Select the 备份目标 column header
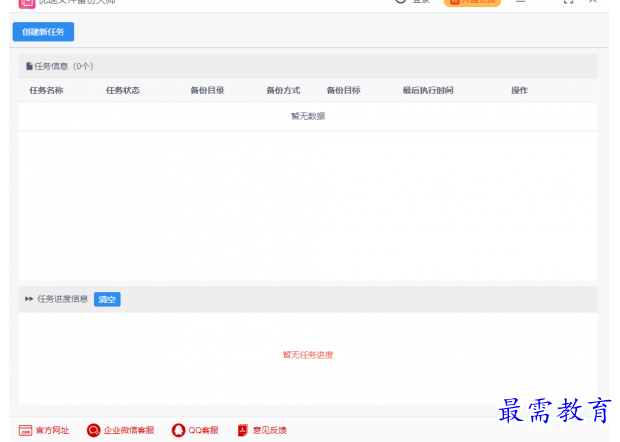Image resolution: width=620 pixels, height=442 pixels. pyautogui.click(x=343, y=90)
